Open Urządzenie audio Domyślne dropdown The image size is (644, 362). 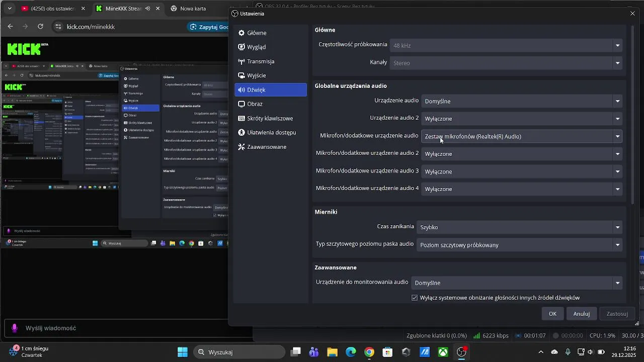coord(522,101)
